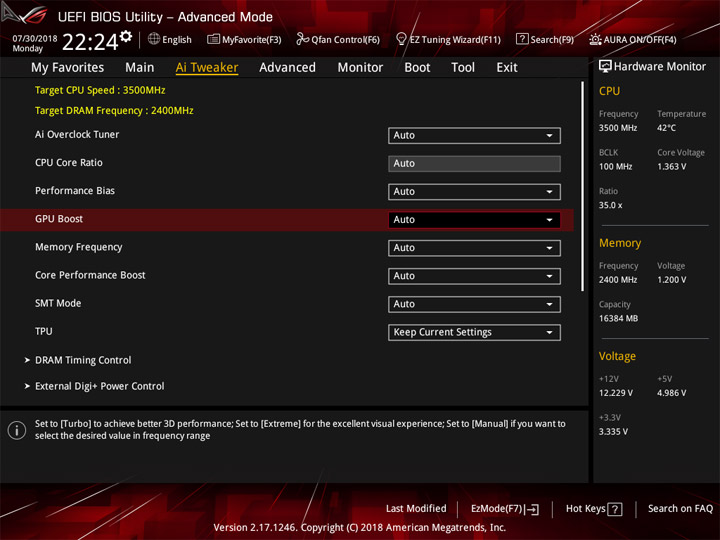Click the info circle icon
The image size is (720, 540).
[x=17, y=430]
